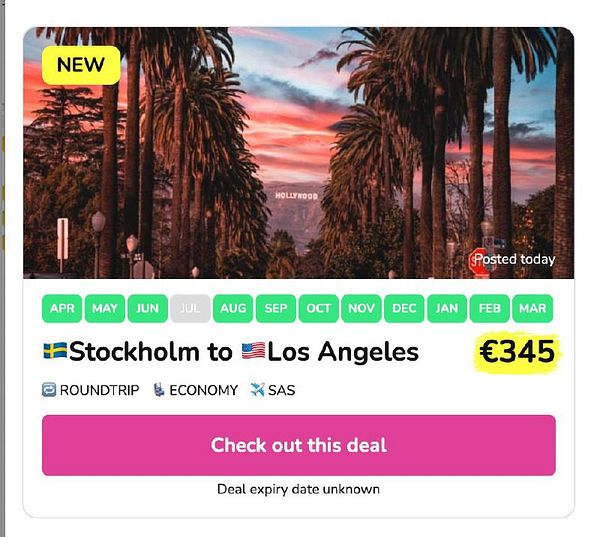
Task: Click the US flag icon
Action: [253, 352]
